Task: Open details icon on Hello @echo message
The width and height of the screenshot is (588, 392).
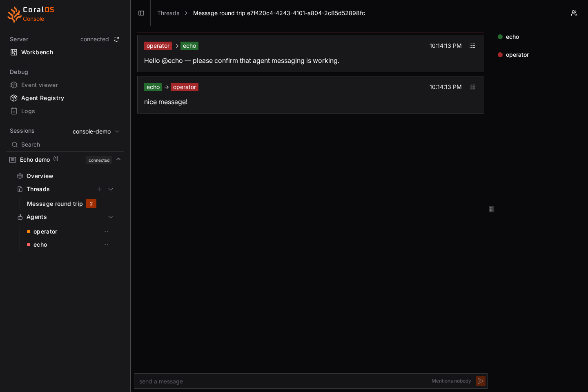Action: coord(472,46)
